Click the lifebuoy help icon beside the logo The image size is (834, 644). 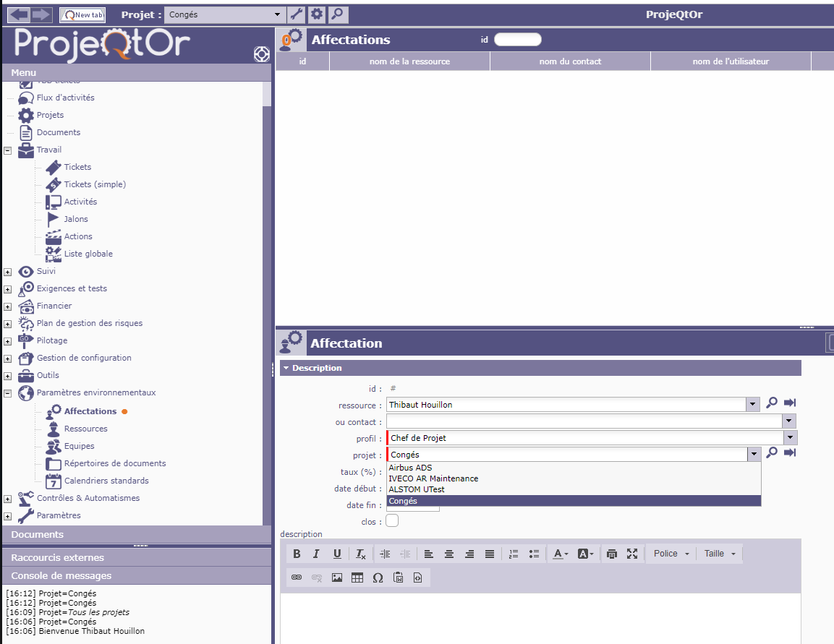[262, 54]
